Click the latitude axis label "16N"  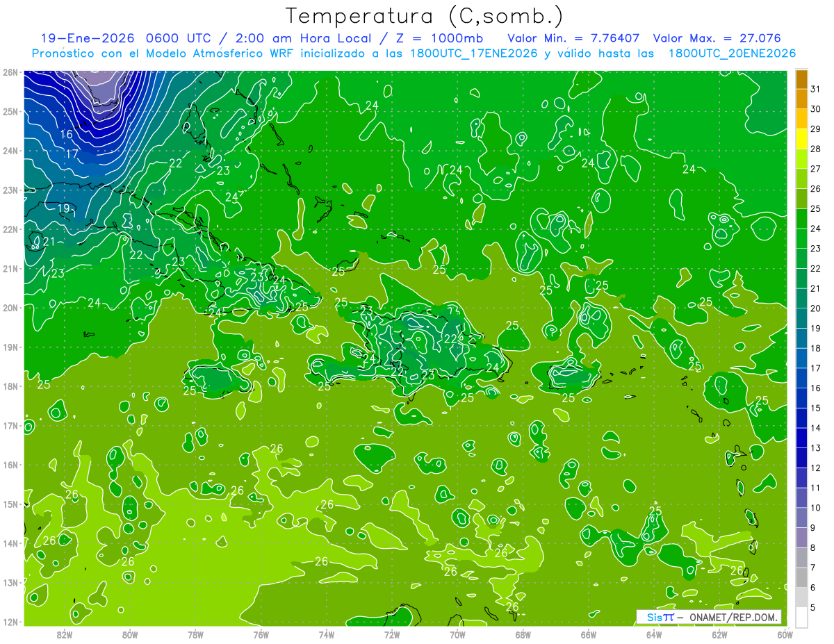tap(10, 465)
